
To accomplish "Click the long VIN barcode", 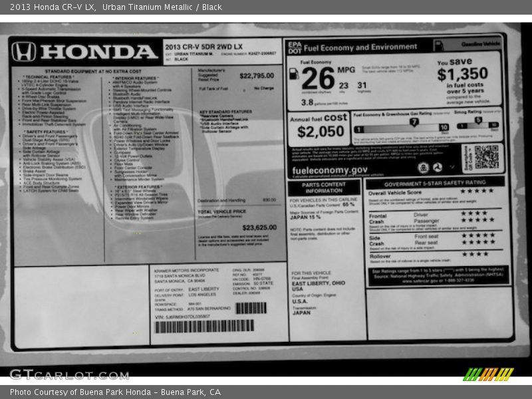I will coord(204,327).
